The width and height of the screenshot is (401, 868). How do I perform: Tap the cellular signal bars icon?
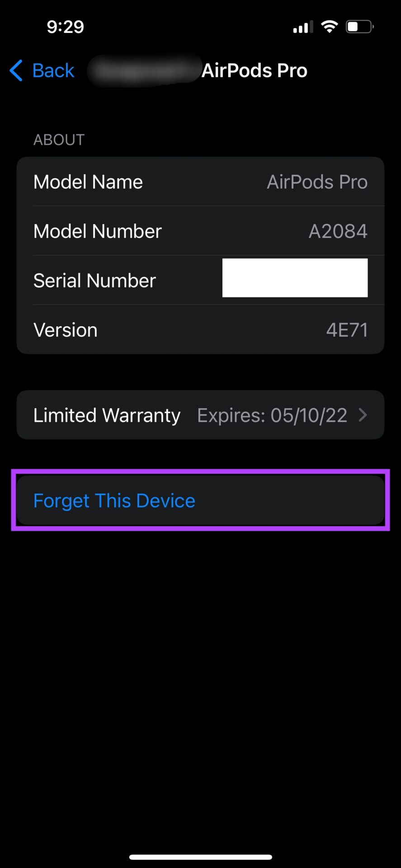tap(303, 27)
